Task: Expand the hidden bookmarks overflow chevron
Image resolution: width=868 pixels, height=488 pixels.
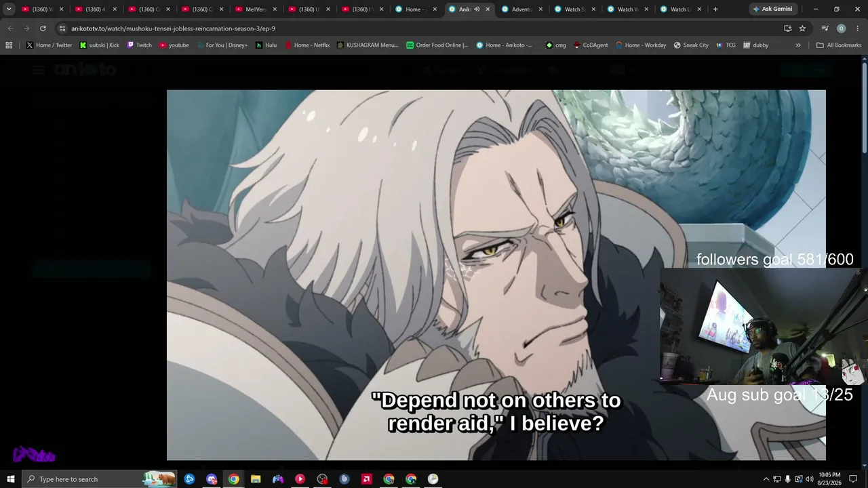Action: pyautogui.click(x=798, y=45)
